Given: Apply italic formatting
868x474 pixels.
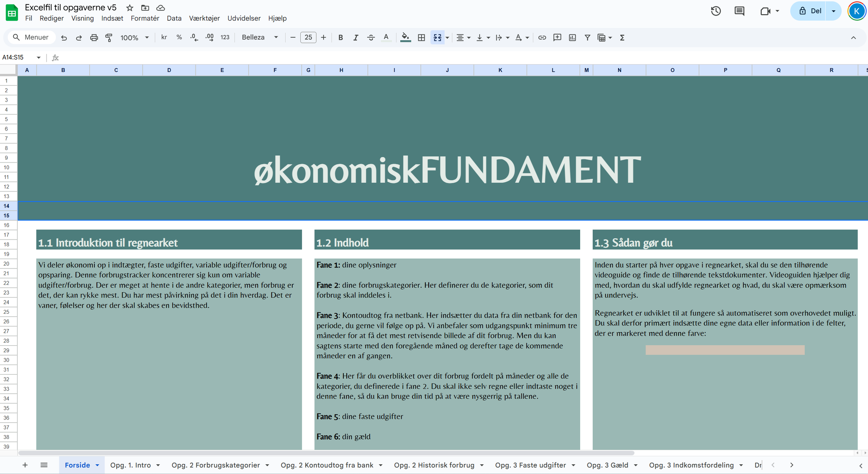Looking at the screenshot, I should pyautogui.click(x=356, y=37).
